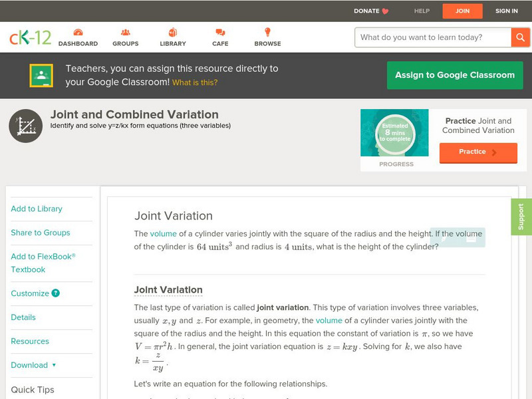Image resolution: width=532 pixels, height=399 pixels.
Task: Select Add to Library link
Action: (37, 209)
